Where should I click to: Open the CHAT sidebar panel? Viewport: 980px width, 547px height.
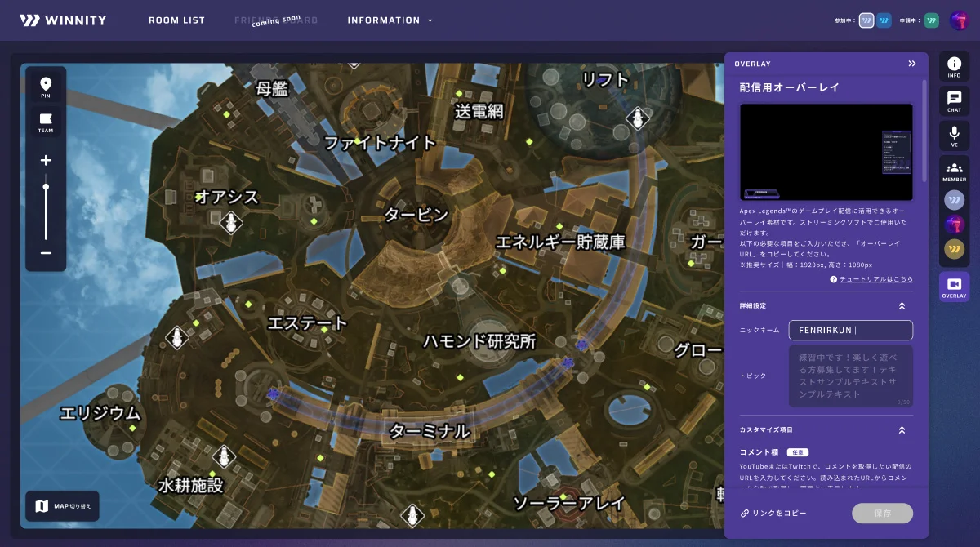coord(954,102)
